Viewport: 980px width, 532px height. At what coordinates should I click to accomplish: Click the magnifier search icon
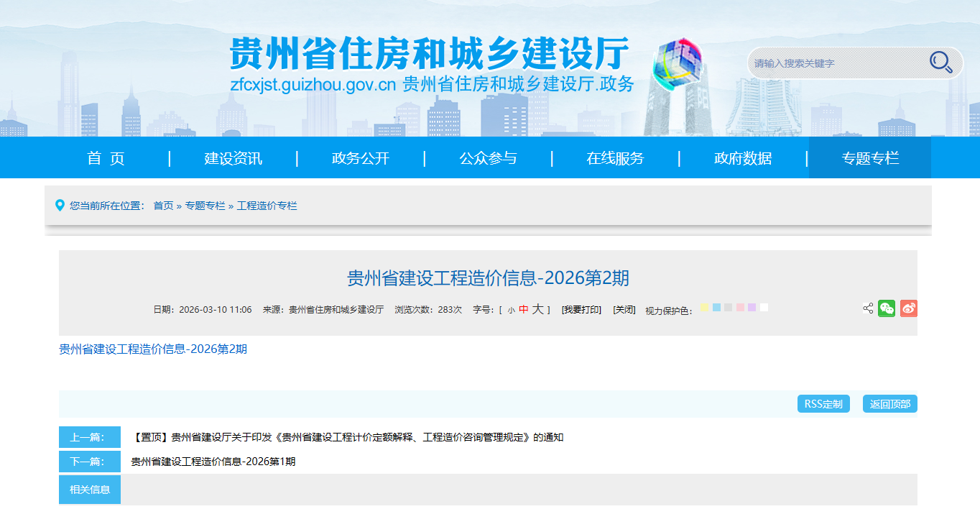(940, 63)
